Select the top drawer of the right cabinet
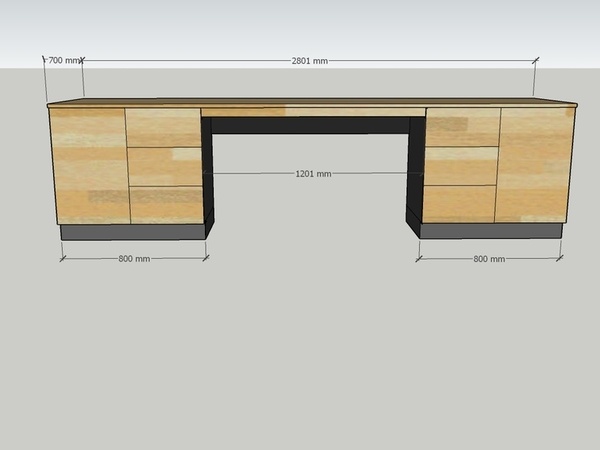Image resolution: width=600 pixels, height=450 pixels. (x=461, y=127)
